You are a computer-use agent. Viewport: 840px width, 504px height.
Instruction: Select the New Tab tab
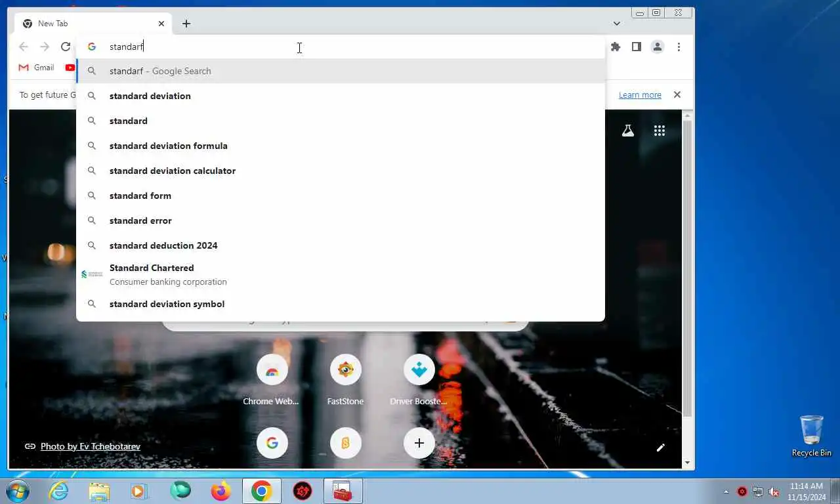92,24
